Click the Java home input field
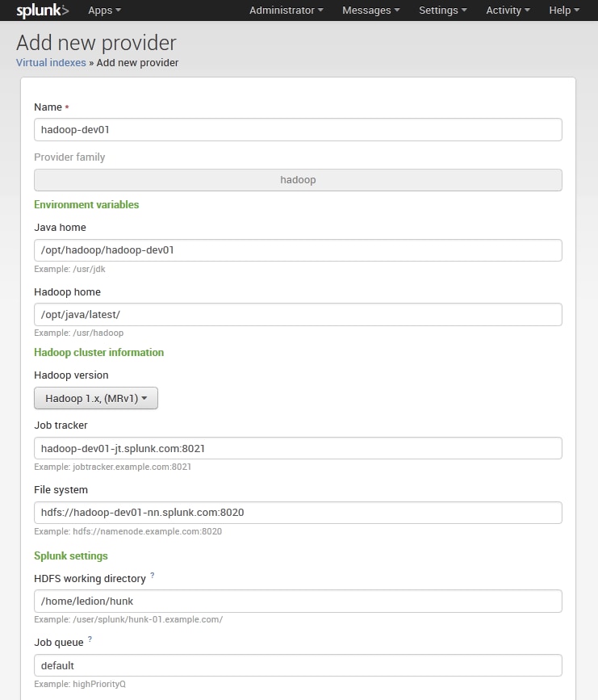Image resolution: width=598 pixels, height=700 pixels. click(x=298, y=250)
